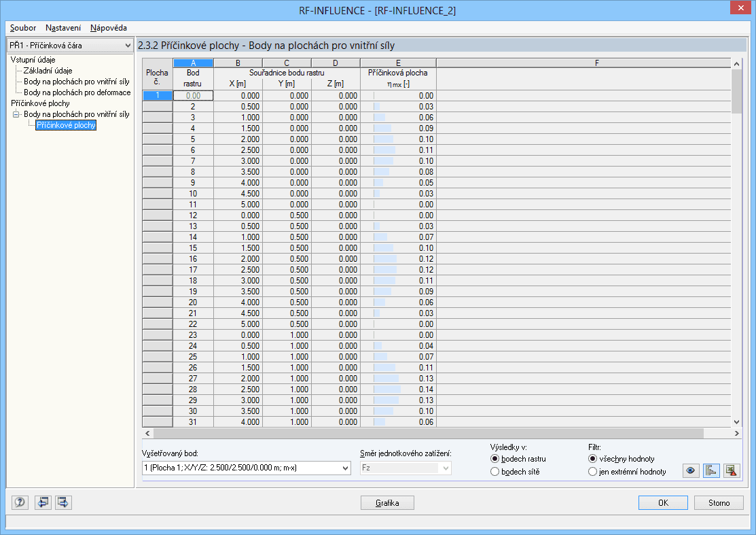Click the η value 0.12 in row 17
Screen dimensions: 756x535
coord(398,270)
